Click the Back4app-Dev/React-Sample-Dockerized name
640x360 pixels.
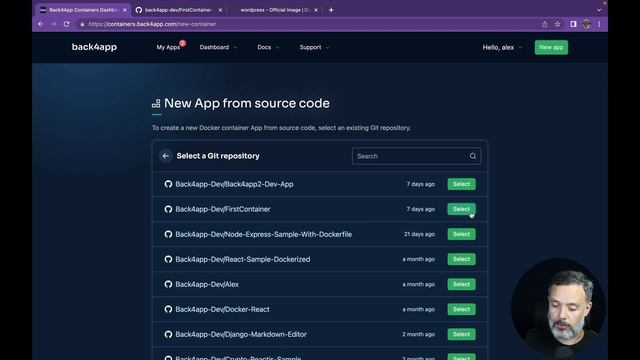point(243,259)
